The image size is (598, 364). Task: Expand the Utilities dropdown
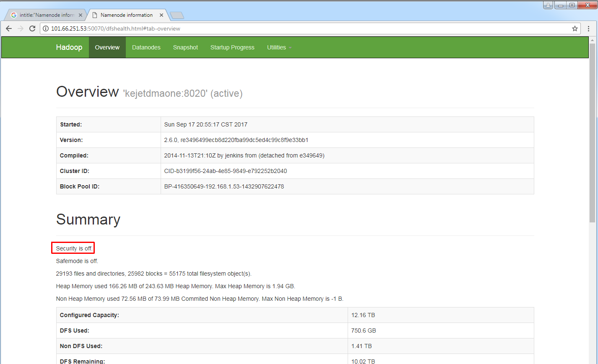coord(279,47)
